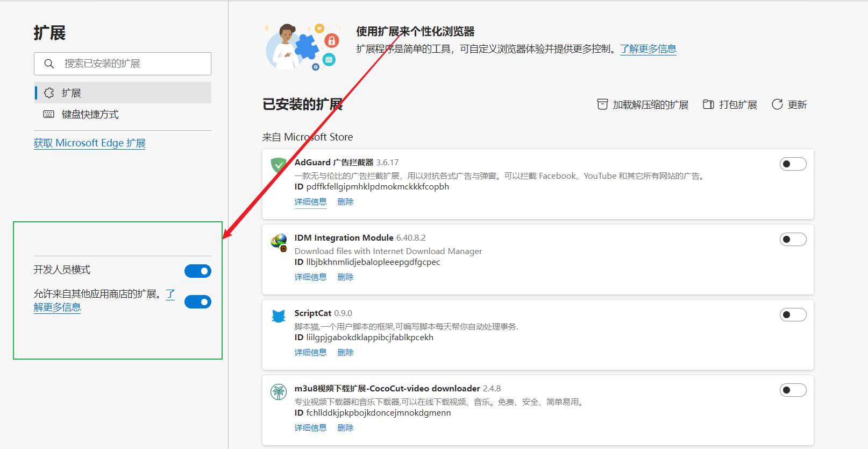The image size is (868, 449).
Task: Click the CocoCut palm tree icon
Action: (279, 392)
